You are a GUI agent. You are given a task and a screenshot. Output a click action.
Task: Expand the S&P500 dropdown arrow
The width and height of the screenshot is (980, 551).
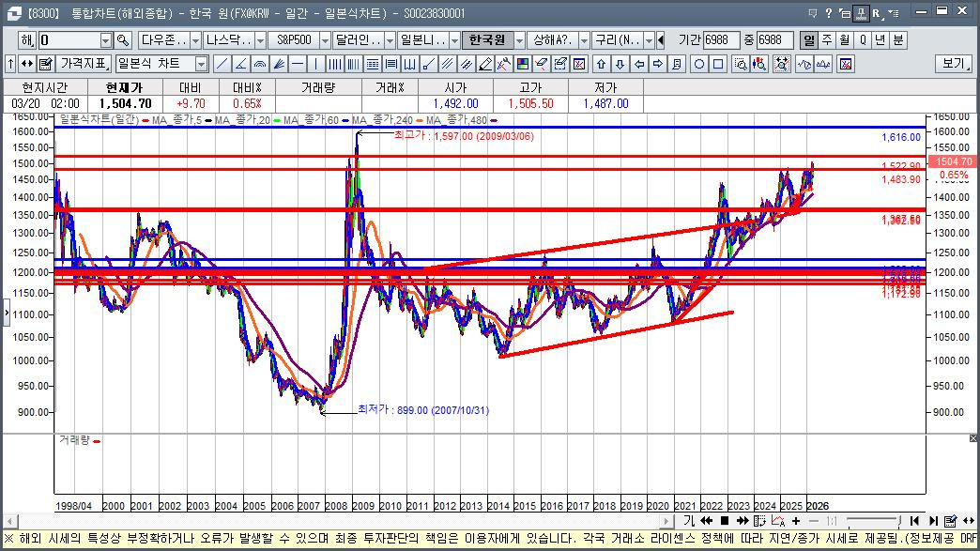click(325, 41)
